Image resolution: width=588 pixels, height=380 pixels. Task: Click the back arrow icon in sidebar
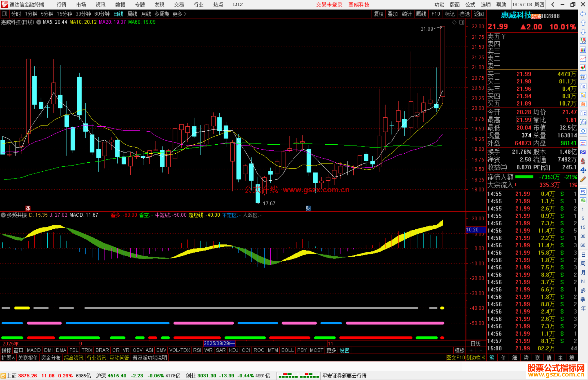(583, 14)
